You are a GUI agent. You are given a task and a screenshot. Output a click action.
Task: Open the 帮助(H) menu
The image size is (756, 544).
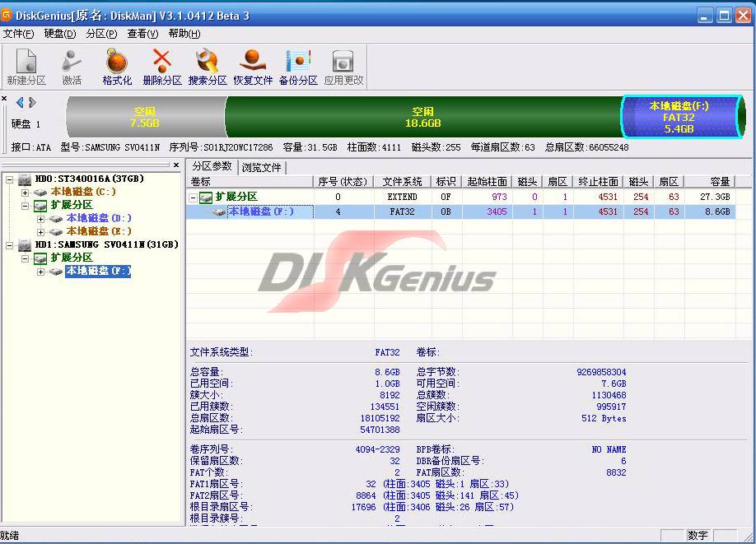pyautogui.click(x=184, y=34)
